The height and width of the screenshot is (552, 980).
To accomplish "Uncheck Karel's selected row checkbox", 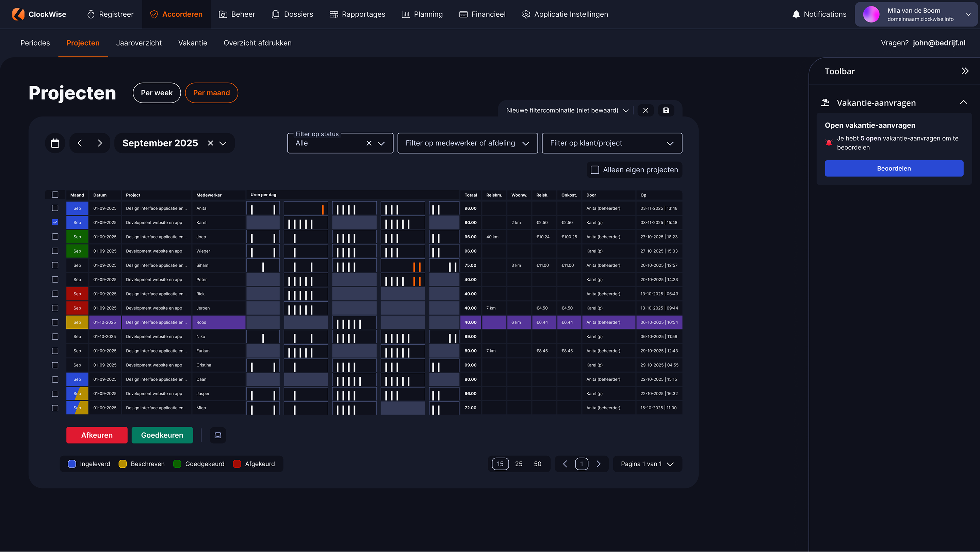I will tap(55, 222).
